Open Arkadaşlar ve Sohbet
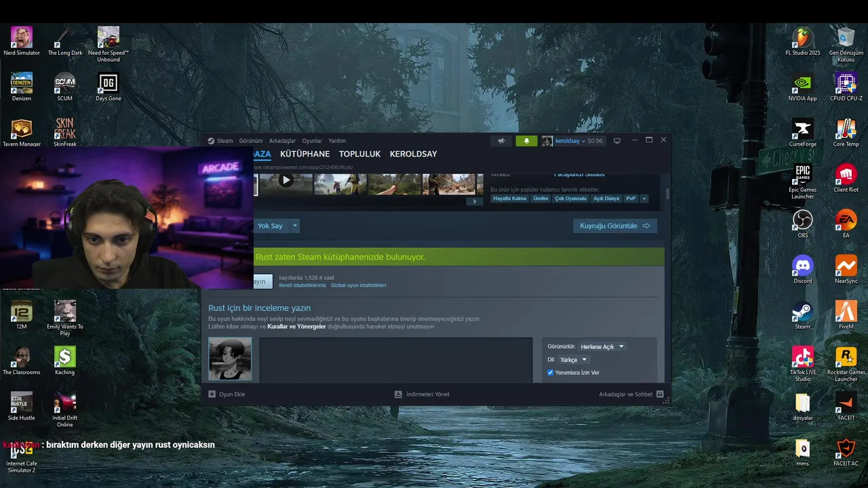 click(631, 394)
